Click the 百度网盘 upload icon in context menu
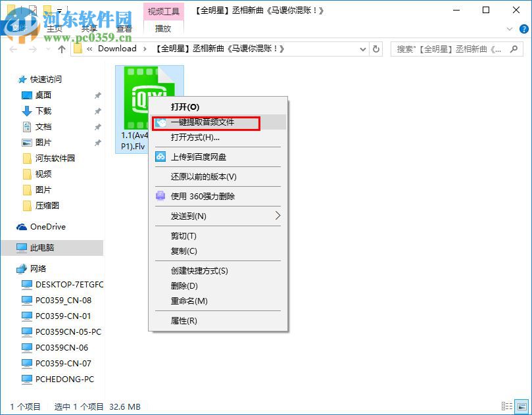 [160, 157]
